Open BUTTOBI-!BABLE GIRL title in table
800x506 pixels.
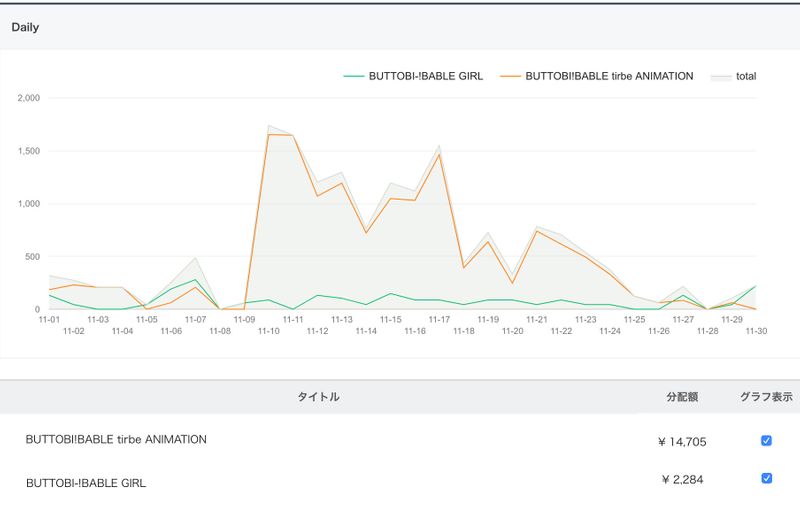coord(86,483)
